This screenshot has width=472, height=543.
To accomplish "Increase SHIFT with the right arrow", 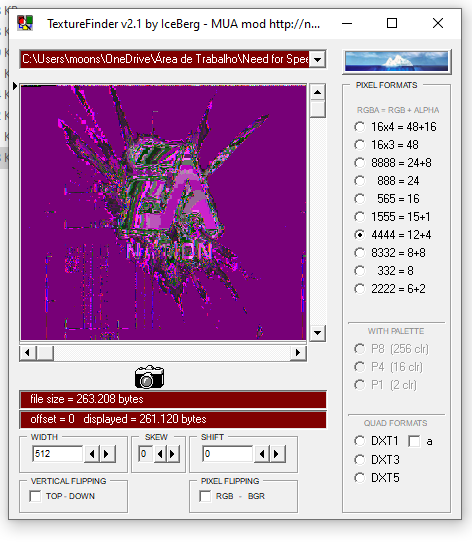I will (x=277, y=454).
